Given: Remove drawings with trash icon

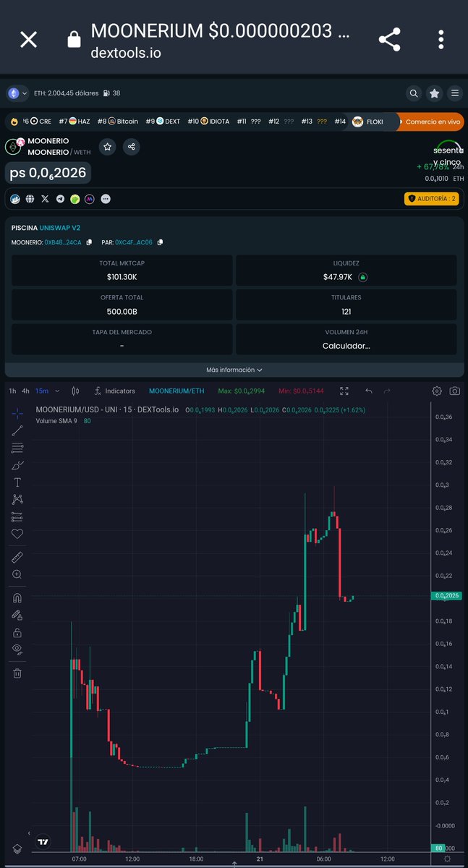Looking at the screenshot, I should pyautogui.click(x=17, y=673).
